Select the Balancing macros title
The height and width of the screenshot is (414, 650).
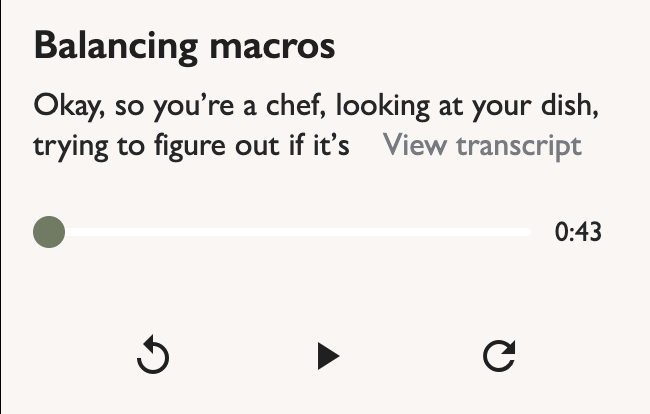pyautogui.click(x=184, y=46)
